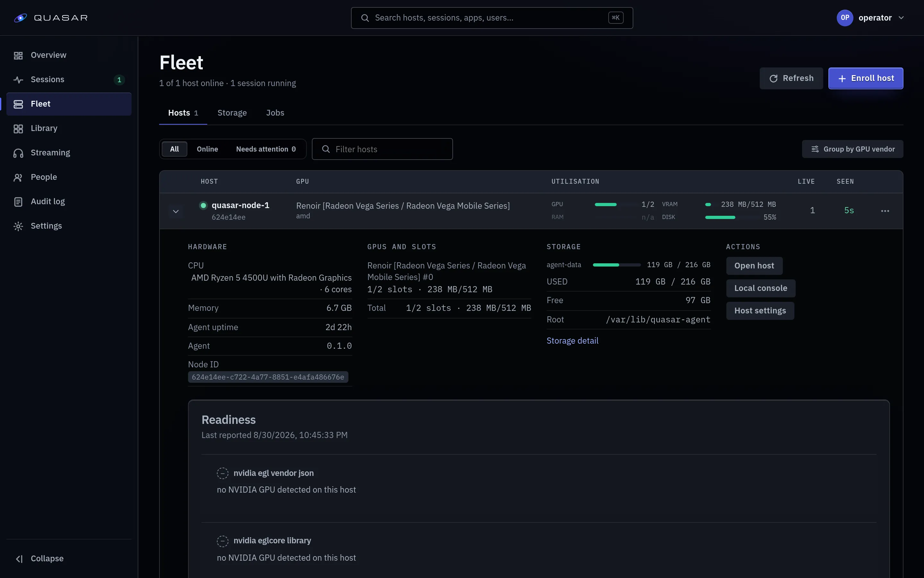
Task: Click the Fleet server icon in sidebar
Action: pos(18,104)
